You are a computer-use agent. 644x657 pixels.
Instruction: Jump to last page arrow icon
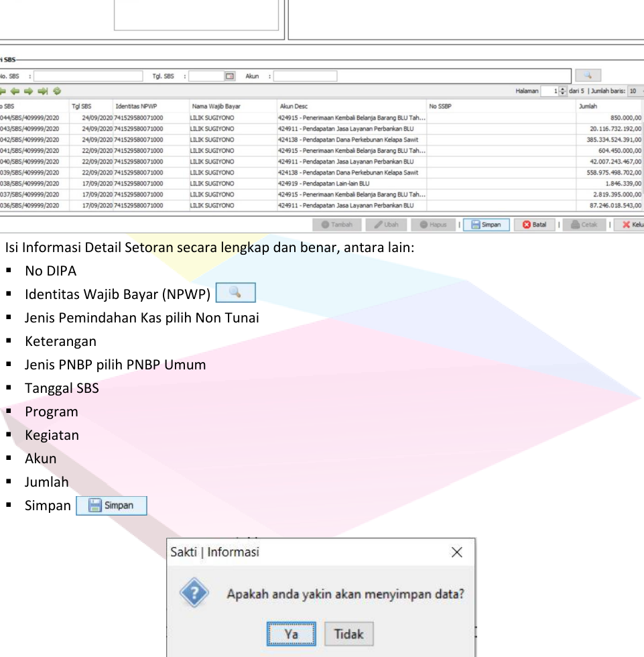tap(43, 91)
